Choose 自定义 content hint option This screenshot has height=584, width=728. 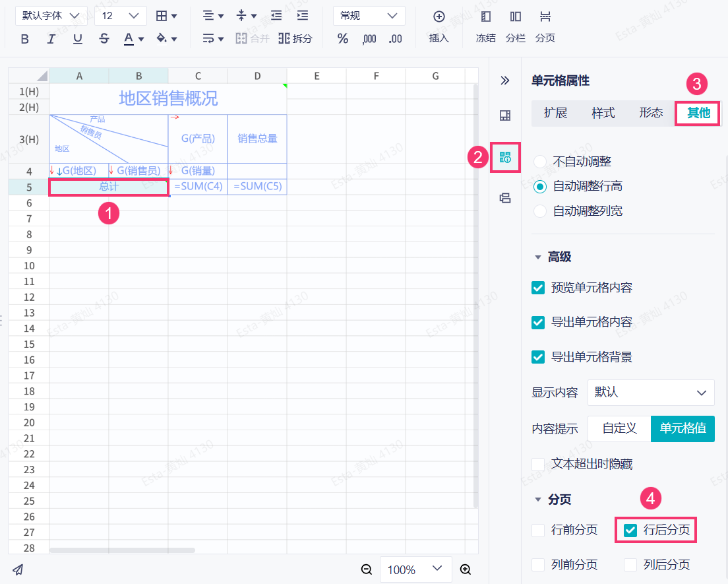pyautogui.click(x=619, y=428)
